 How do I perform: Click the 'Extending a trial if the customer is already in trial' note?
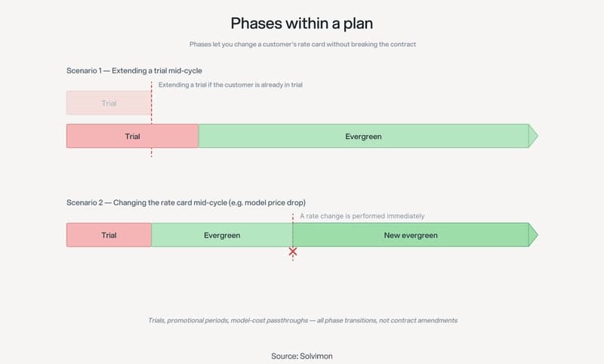point(230,85)
